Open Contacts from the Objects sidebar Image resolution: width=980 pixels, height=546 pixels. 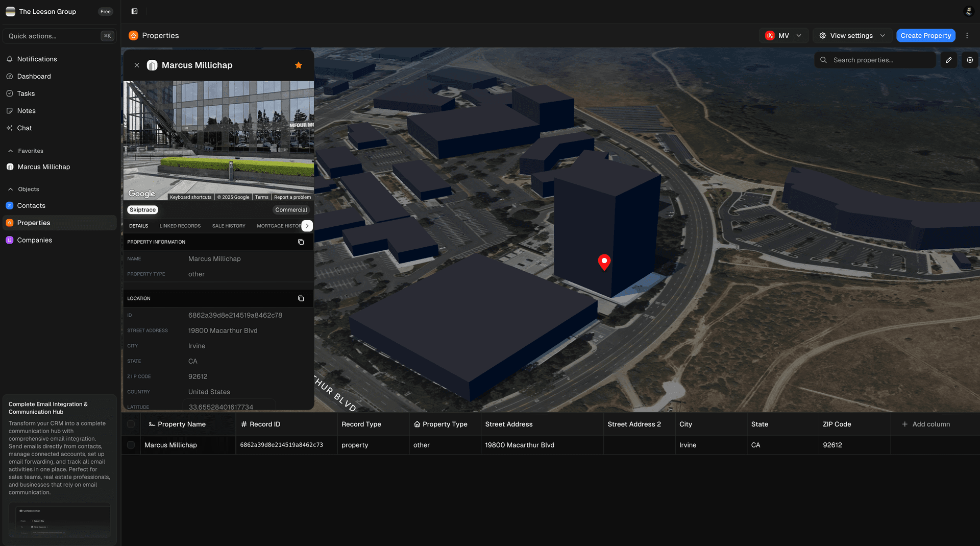[32, 205]
